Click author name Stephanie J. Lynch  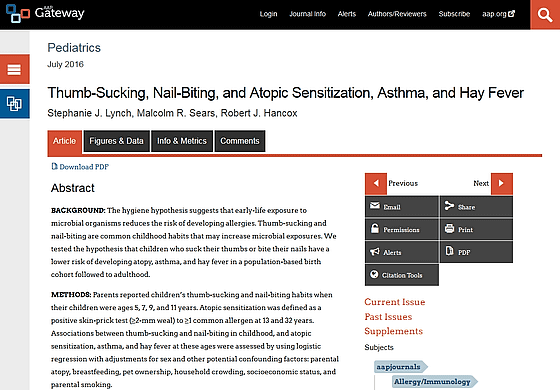tap(90, 113)
